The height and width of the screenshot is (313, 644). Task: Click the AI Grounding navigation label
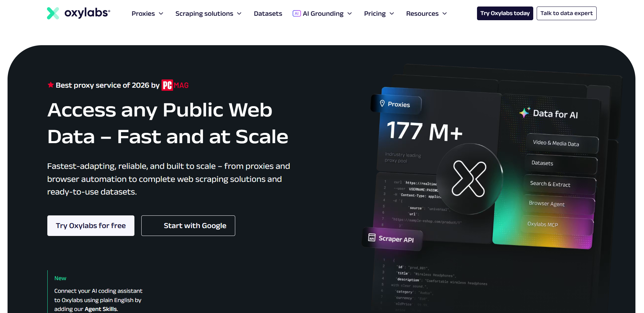click(323, 14)
